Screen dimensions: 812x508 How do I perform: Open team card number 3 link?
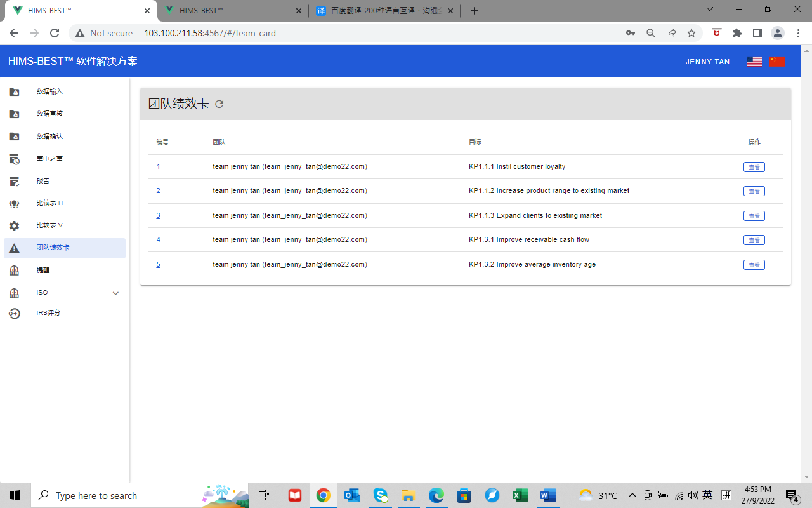tap(159, 215)
